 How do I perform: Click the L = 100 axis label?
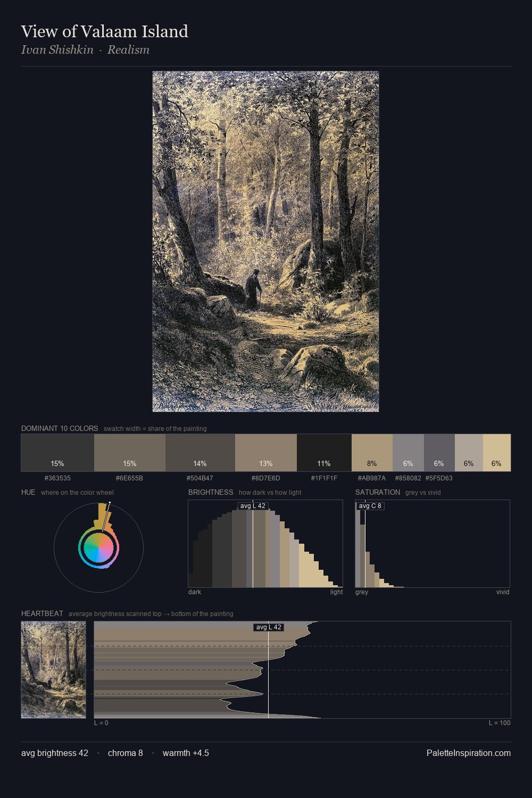pyautogui.click(x=500, y=723)
